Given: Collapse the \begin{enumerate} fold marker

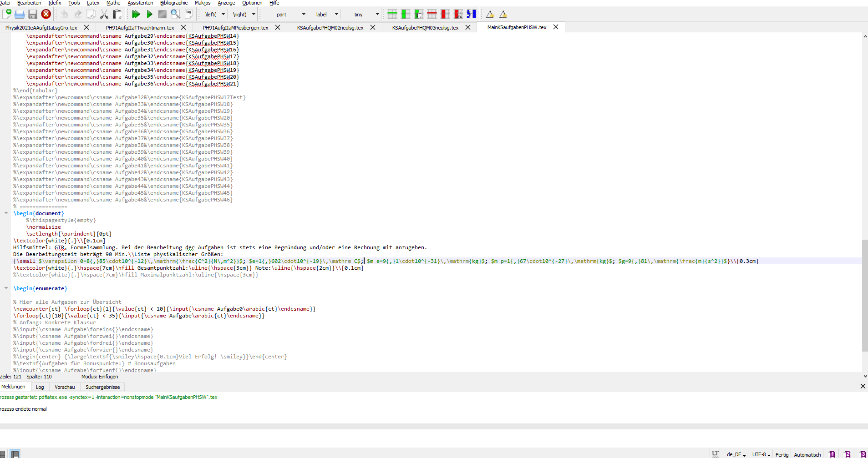Looking at the screenshot, I should [6, 288].
